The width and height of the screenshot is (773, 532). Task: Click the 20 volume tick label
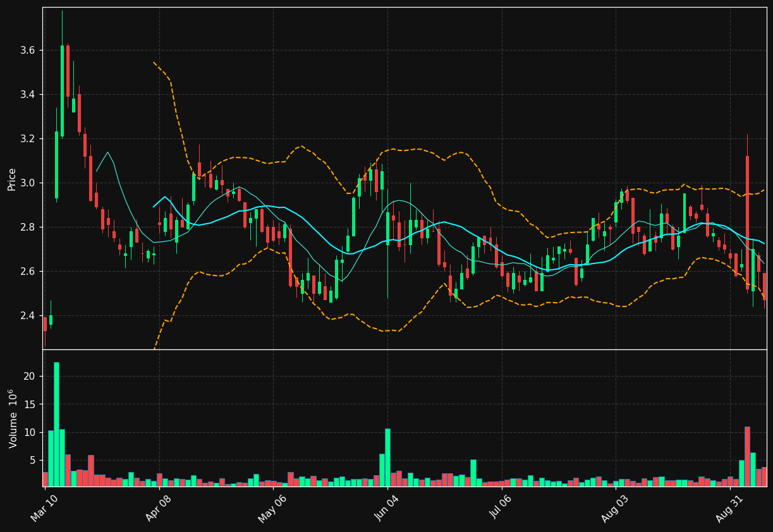point(30,377)
